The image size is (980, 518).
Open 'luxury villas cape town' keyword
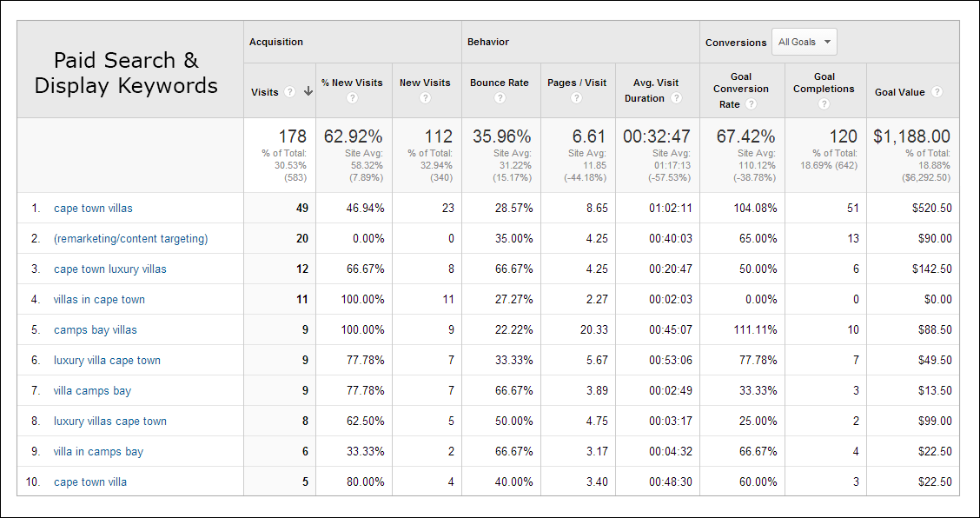coord(110,421)
